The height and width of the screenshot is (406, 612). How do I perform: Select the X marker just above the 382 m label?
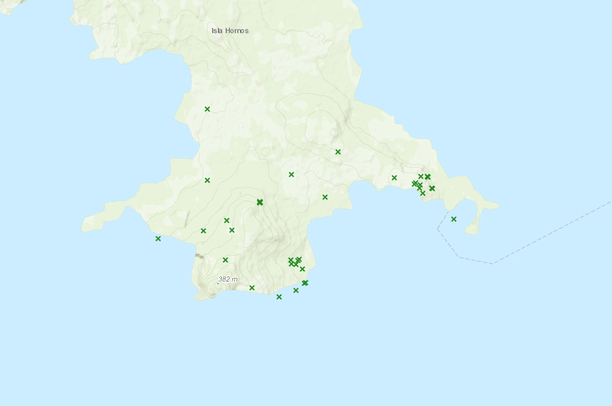point(225,260)
